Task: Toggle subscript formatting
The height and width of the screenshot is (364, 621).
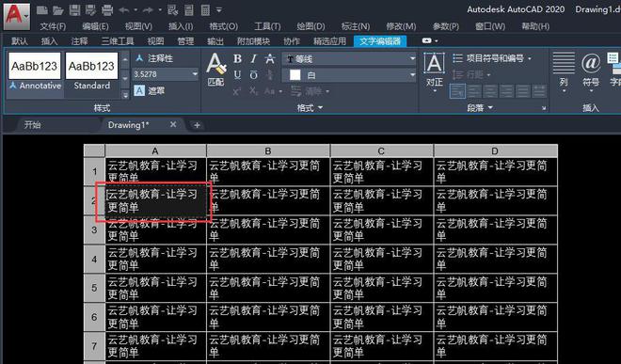Action: pos(253,91)
